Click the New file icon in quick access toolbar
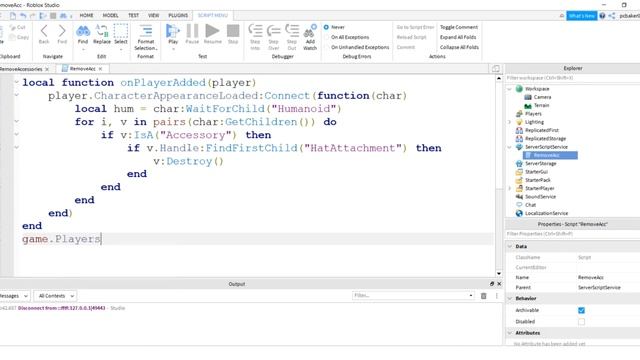The width and height of the screenshot is (640, 360). tap(13, 16)
